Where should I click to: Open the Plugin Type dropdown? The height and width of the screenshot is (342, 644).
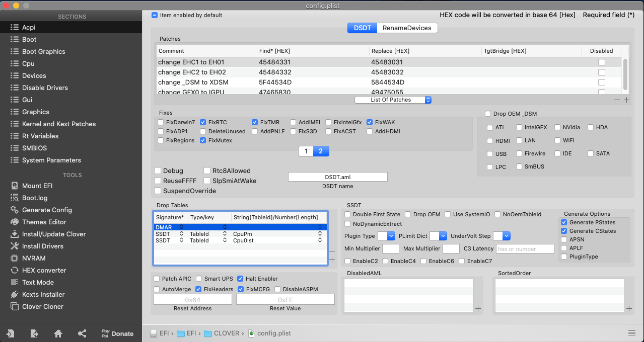[386, 235]
